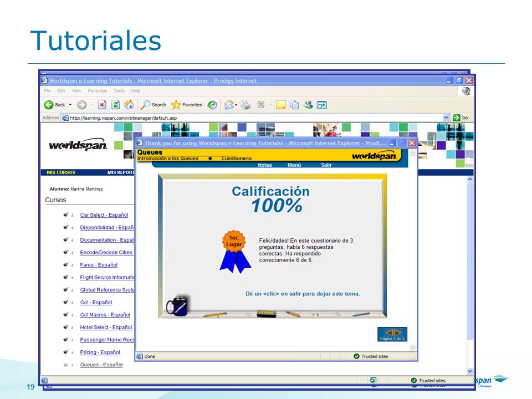Click Menú in the tutorial popup

click(x=294, y=165)
